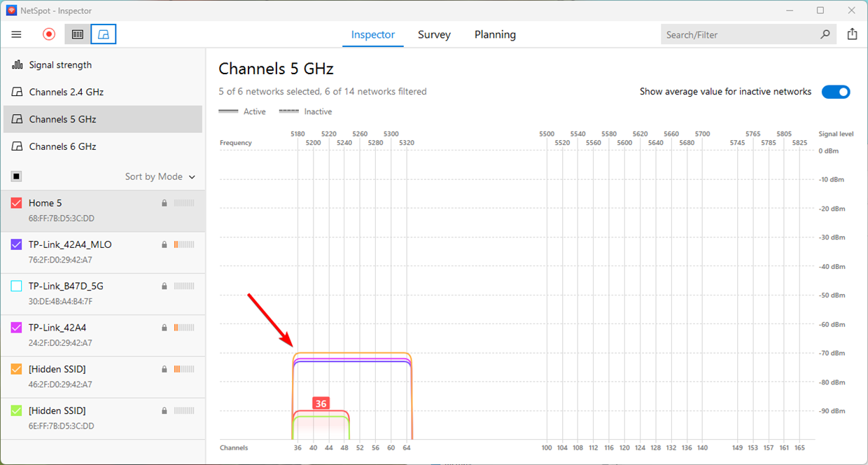Click the search magnifier icon
This screenshot has height=465, width=868.
(825, 34)
